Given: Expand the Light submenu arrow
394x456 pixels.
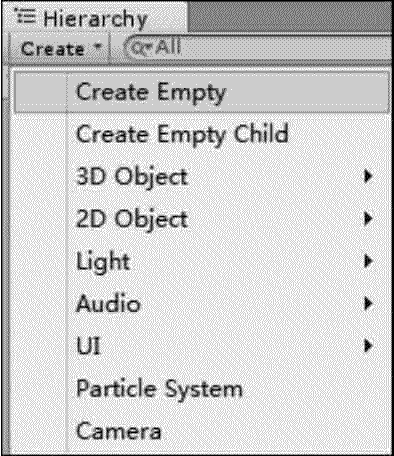Looking at the screenshot, I should pyautogui.click(x=368, y=261).
